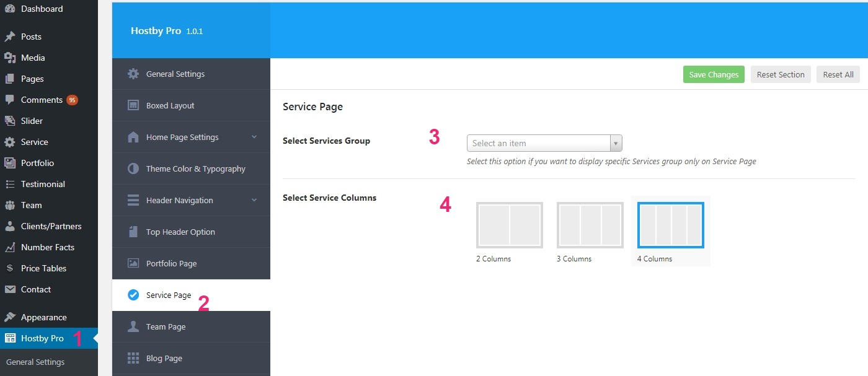Click the Service gear icon in WordPress menu
868x376 pixels.
[x=10, y=142]
